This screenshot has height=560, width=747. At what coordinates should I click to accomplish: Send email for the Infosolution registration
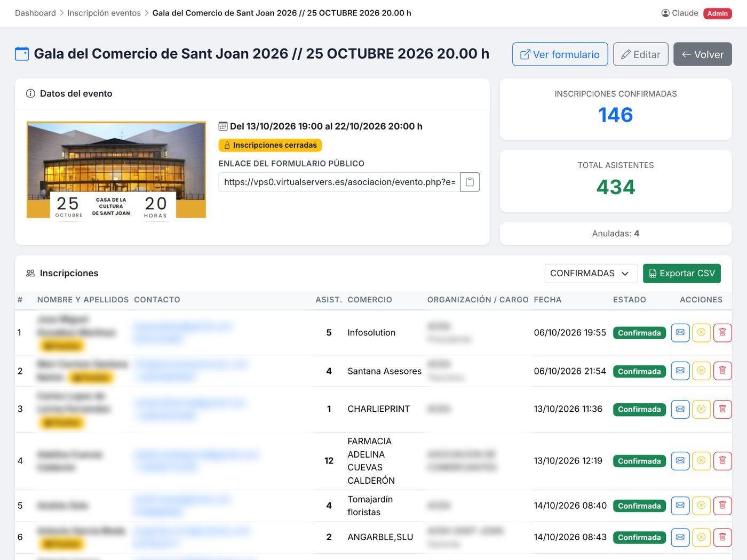[x=680, y=332]
